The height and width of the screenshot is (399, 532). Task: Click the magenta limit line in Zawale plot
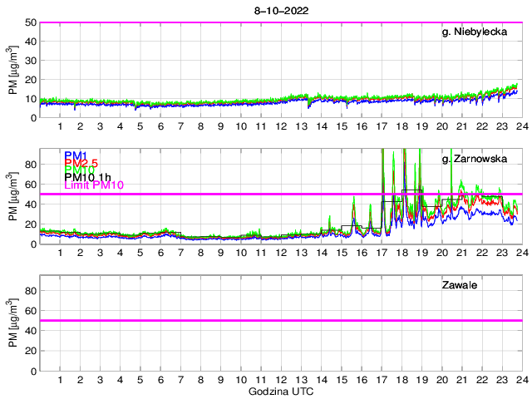point(280,320)
